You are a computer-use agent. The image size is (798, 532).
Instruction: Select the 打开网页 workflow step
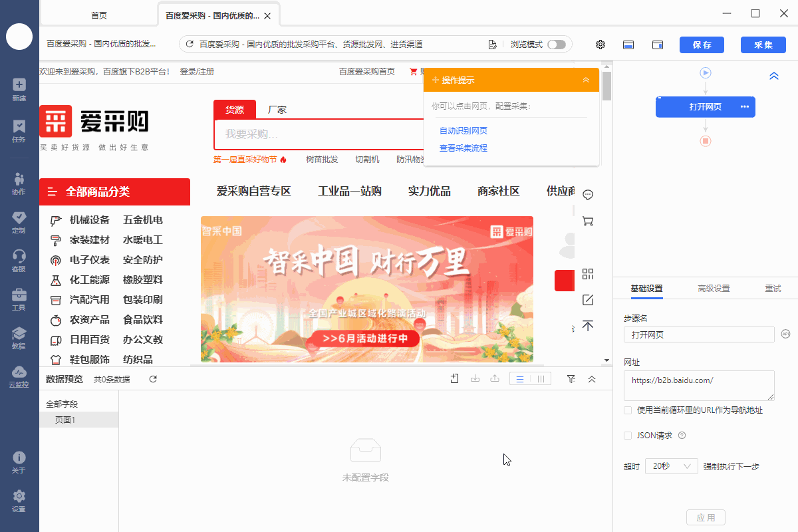(x=706, y=107)
